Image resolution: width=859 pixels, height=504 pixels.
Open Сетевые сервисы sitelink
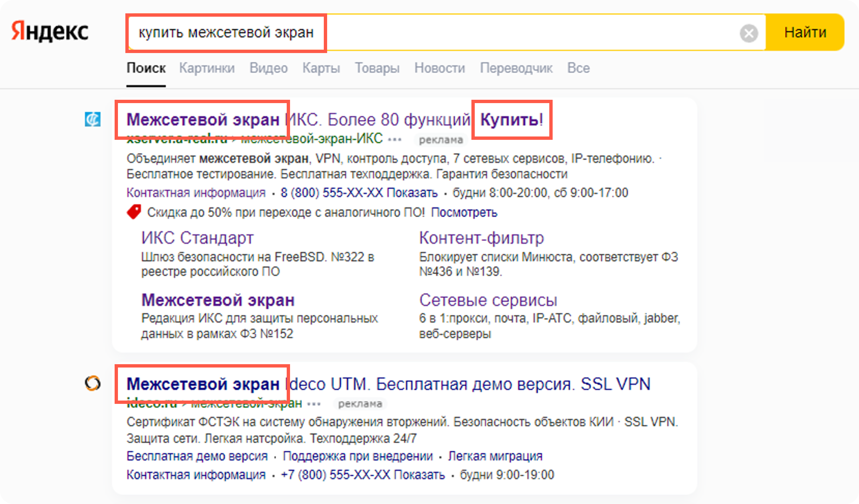click(488, 300)
